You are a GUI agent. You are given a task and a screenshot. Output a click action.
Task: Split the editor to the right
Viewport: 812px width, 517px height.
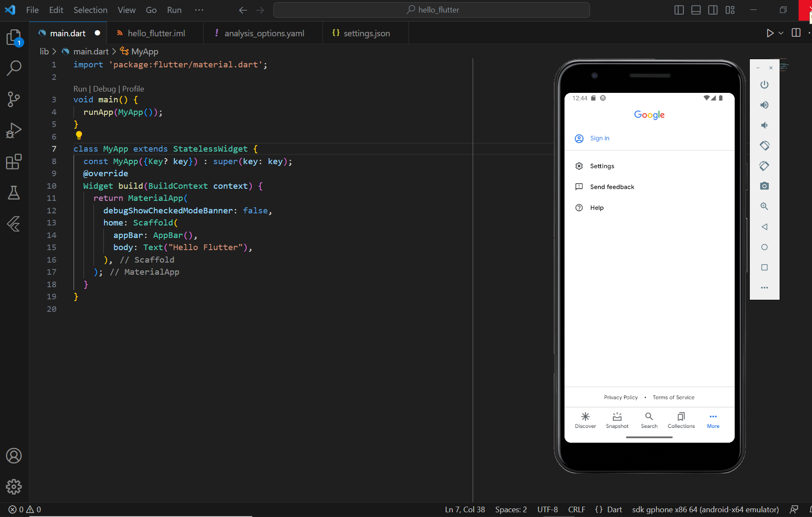point(796,33)
